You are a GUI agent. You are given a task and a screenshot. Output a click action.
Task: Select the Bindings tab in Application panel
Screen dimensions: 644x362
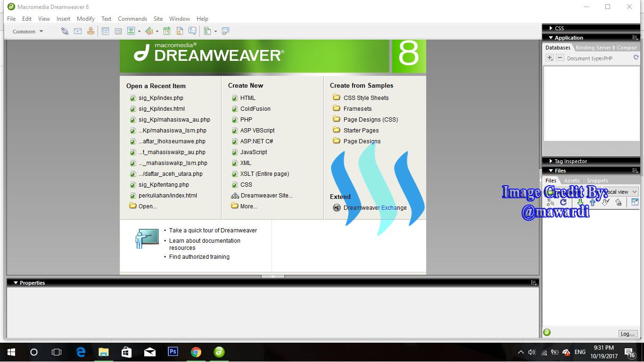[x=585, y=48]
